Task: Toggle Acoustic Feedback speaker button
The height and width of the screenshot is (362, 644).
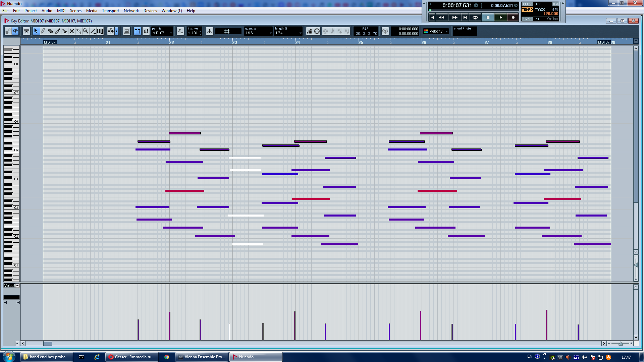Action: click(x=15, y=31)
